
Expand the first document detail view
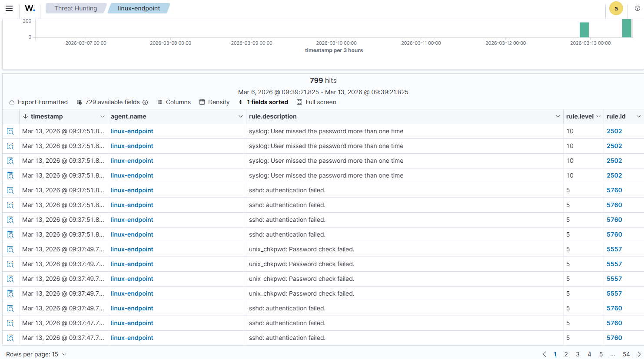pyautogui.click(x=10, y=131)
